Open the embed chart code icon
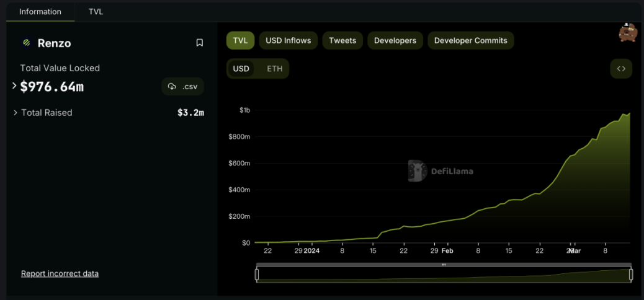The height and width of the screenshot is (300, 644). point(621,69)
